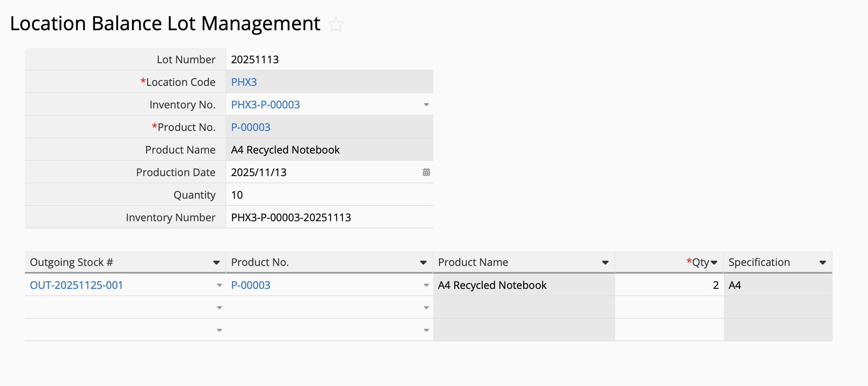Open the Specification column header menu
This screenshot has width=868, height=386.
823,263
